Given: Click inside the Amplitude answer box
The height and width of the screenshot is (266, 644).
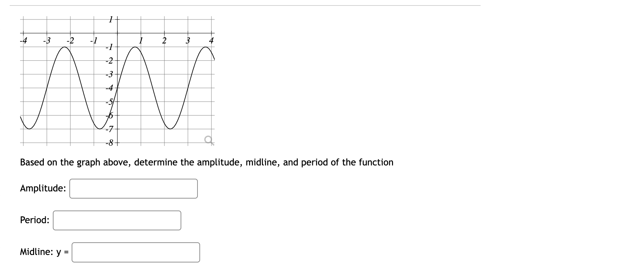Looking at the screenshot, I should click(x=133, y=187).
